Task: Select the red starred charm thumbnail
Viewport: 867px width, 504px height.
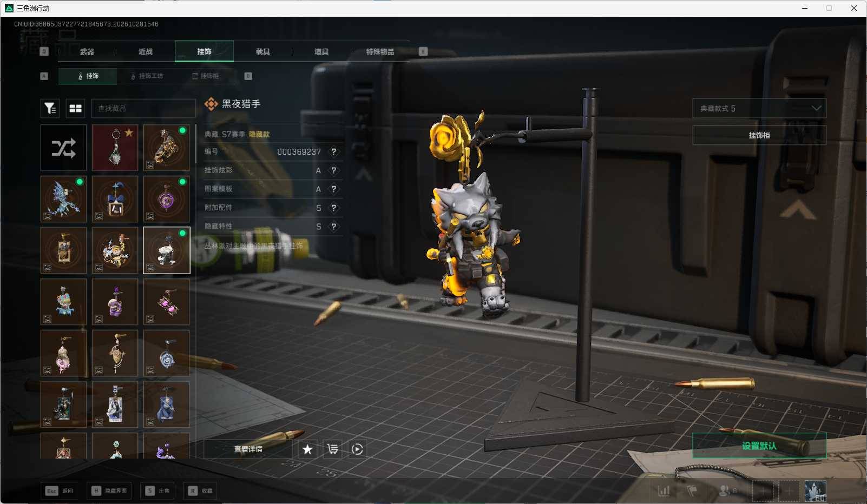Action: [115, 148]
